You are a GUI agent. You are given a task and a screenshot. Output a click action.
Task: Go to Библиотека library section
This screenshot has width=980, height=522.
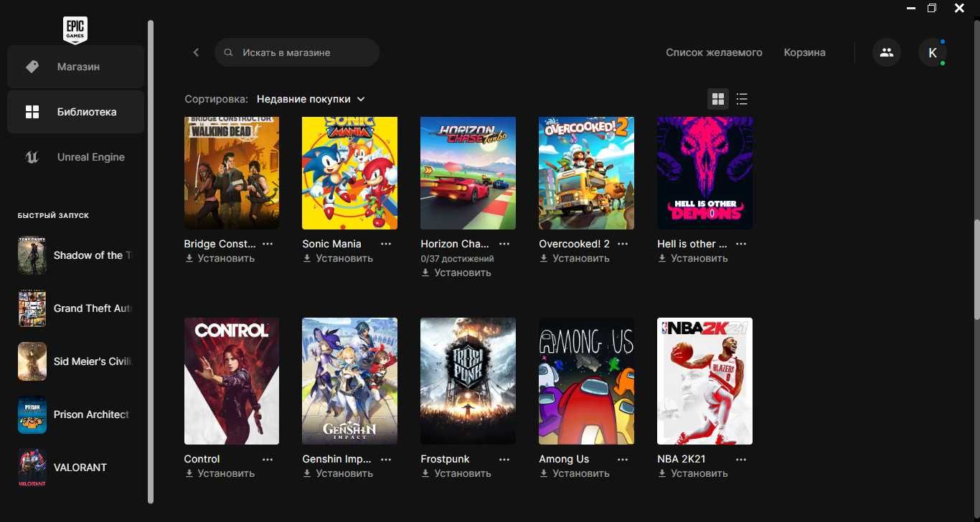pyautogui.click(x=75, y=112)
